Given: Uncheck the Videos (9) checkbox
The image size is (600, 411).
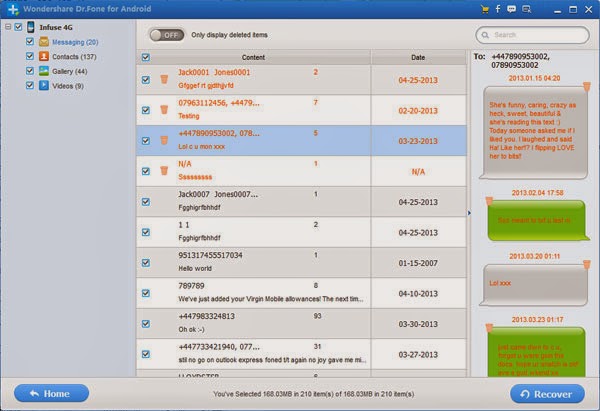Looking at the screenshot, I should click(x=30, y=85).
